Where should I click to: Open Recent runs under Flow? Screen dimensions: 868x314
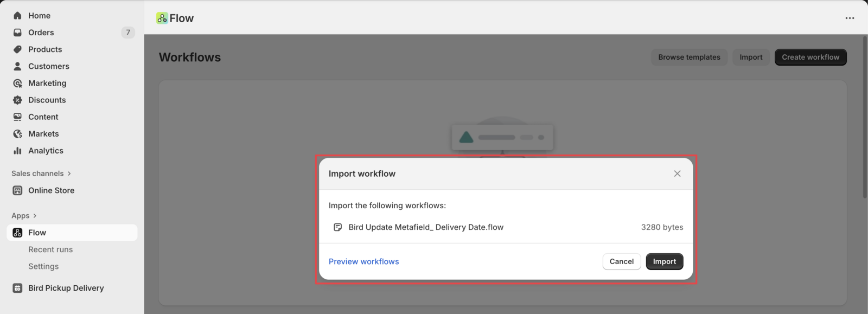50,249
